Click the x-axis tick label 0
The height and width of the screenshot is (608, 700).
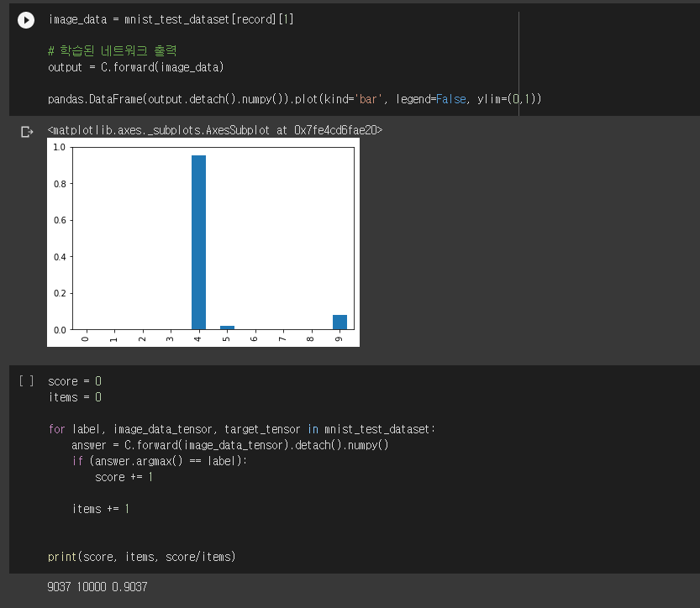coord(86,339)
